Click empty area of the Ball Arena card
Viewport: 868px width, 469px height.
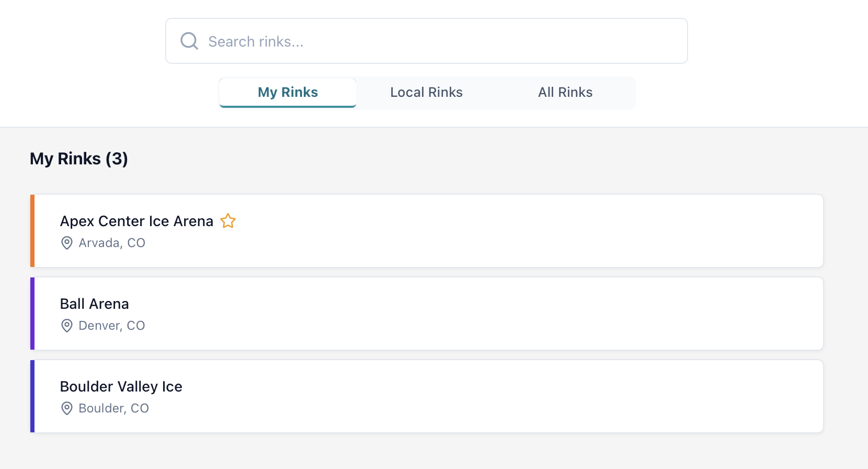[471, 314]
